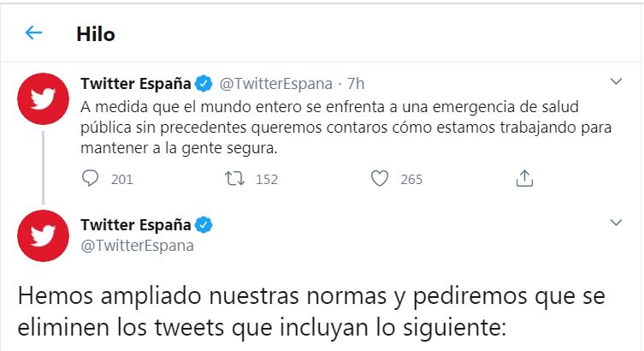Share the first tweet via share icon
The height and width of the screenshot is (351, 644).
[x=525, y=178]
